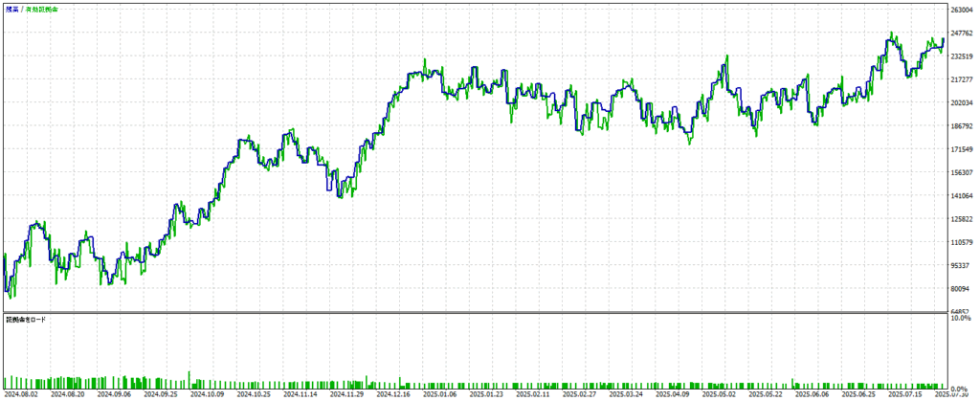Select the 2025.01.06 date marker
This screenshot has width=980, height=401.
tap(438, 393)
